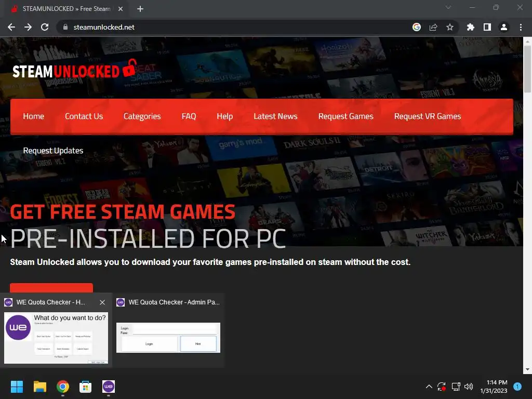Click the WE Quota Checker taskbar icon

(109, 387)
